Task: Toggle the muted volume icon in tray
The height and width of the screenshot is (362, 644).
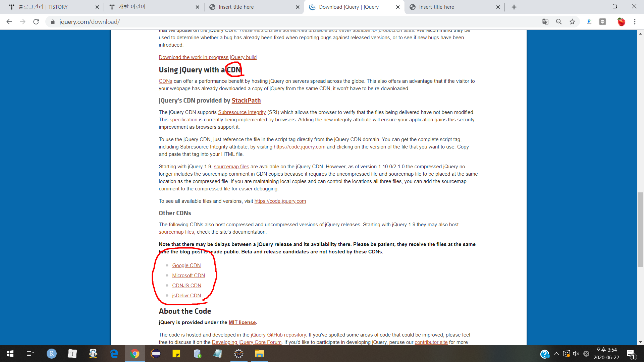Action: tap(576, 354)
